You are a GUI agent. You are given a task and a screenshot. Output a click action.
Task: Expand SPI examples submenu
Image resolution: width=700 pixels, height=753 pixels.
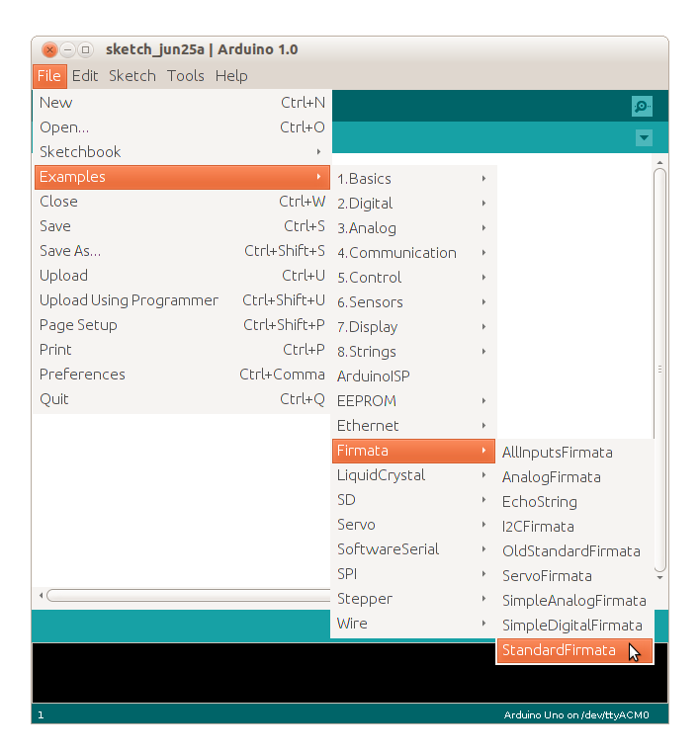click(413, 574)
